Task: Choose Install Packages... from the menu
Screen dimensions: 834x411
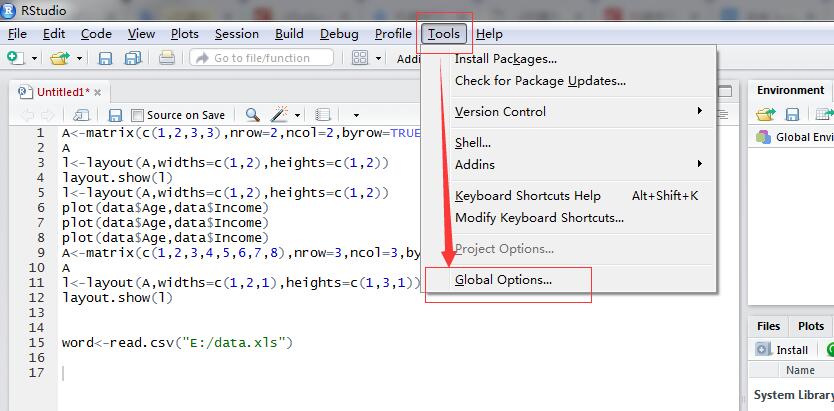Action: 569,59
